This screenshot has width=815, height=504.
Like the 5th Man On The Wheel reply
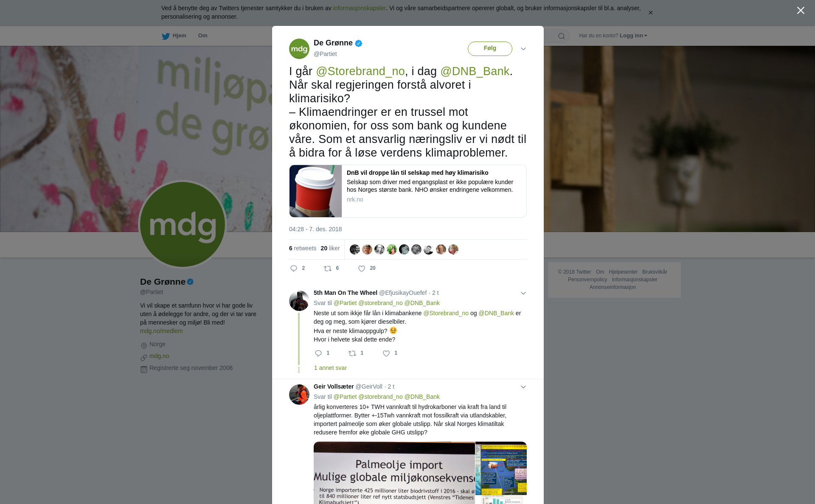coord(386,353)
